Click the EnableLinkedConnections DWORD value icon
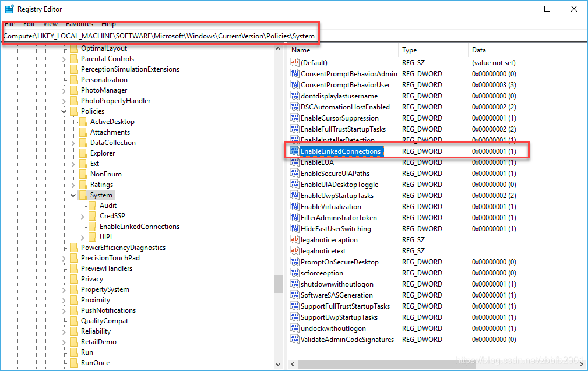 295,151
